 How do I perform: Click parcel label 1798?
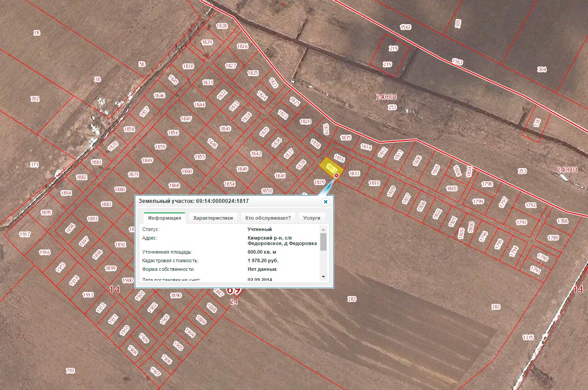(487, 184)
